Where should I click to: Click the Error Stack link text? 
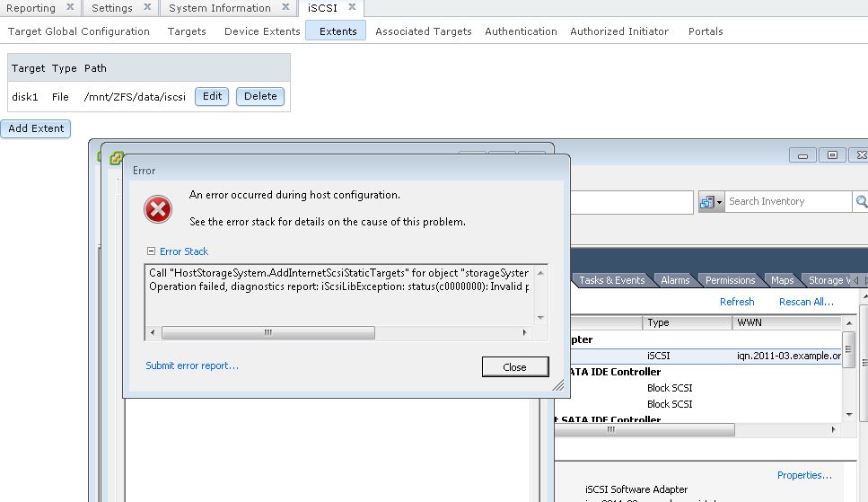(x=184, y=251)
